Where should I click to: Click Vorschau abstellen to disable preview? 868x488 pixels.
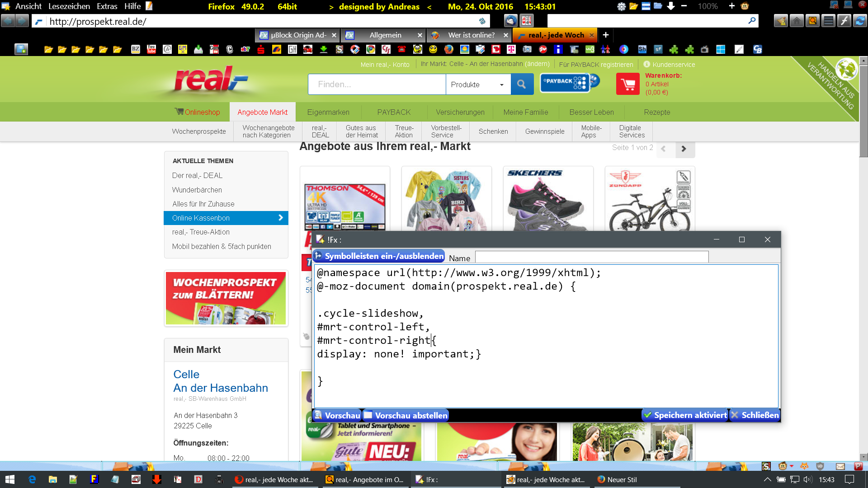(x=406, y=415)
